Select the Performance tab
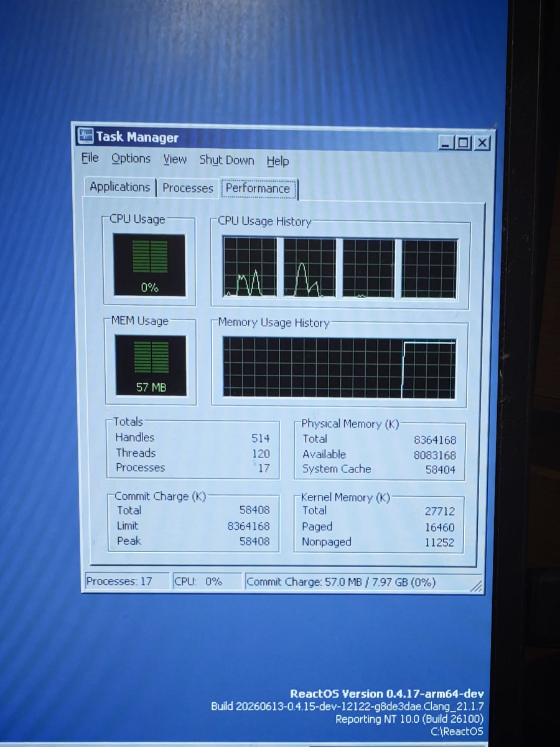The image size is (560, 747). 258,189
